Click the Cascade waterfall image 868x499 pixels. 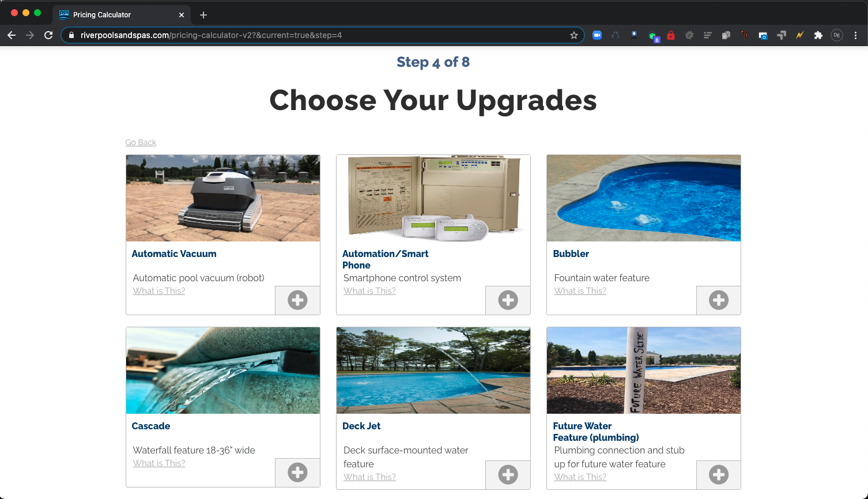tap(223, 371)
